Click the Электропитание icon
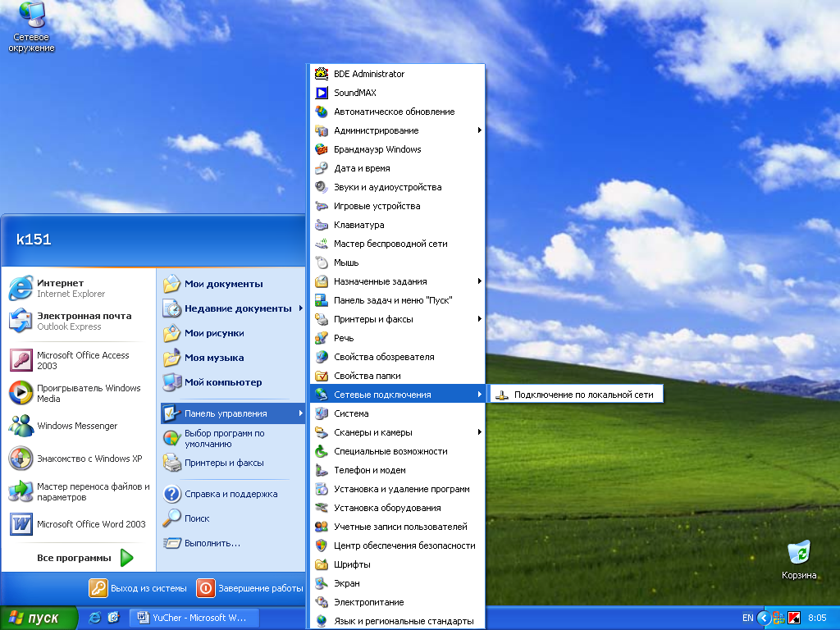 click(x=322, y=602)
